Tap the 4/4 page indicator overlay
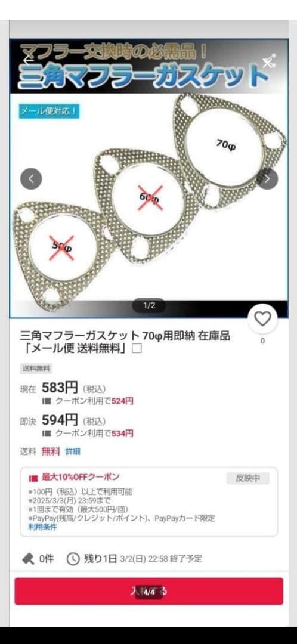 (x=150, y=592)
